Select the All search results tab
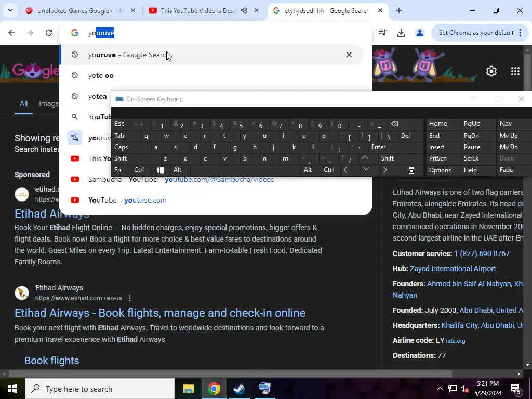This screenshot has width=532, height=399. (23, 103)
